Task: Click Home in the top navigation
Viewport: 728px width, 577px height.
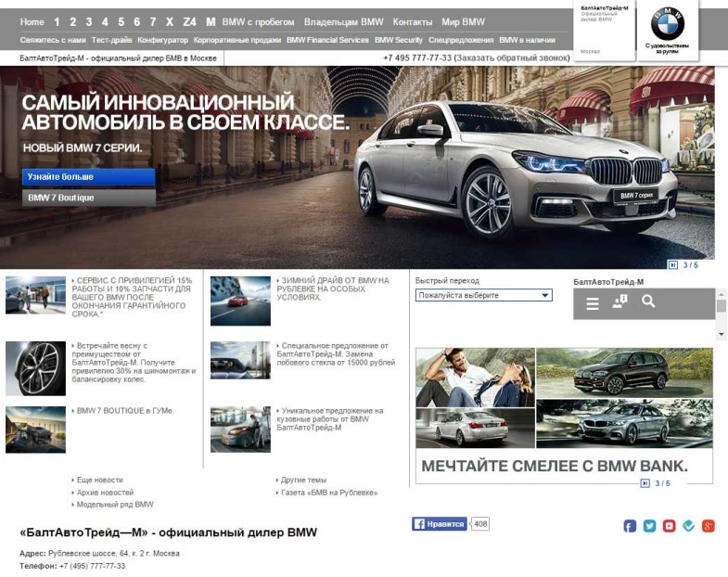Action: coord(32,22)
